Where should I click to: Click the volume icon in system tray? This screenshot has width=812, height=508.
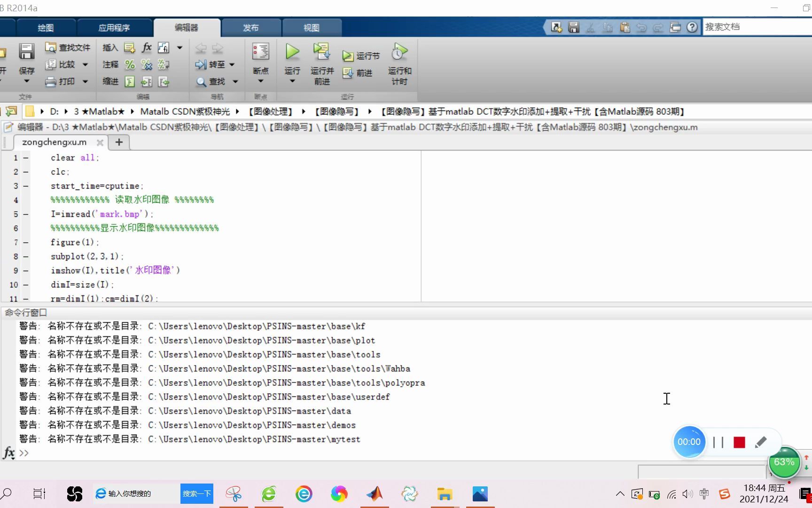(687, 494)
